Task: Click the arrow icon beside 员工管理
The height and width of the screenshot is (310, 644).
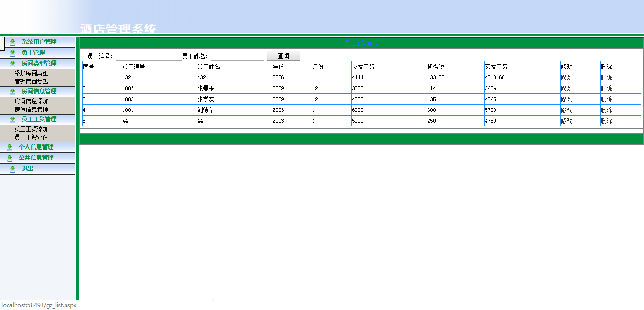Action: 13,53
